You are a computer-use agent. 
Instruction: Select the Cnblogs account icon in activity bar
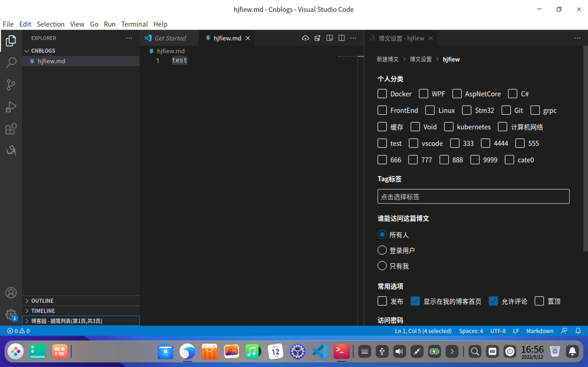[11, 150]
